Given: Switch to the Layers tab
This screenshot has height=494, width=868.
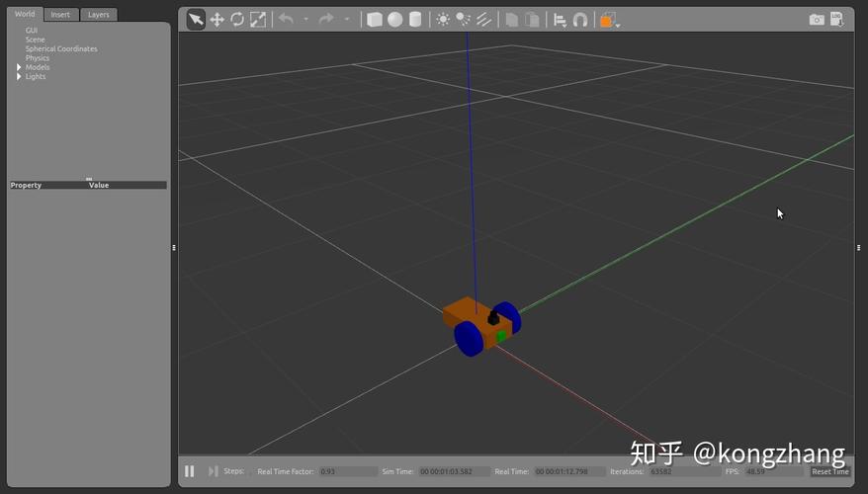Looking at the screenshot, I should click(99, 15).
